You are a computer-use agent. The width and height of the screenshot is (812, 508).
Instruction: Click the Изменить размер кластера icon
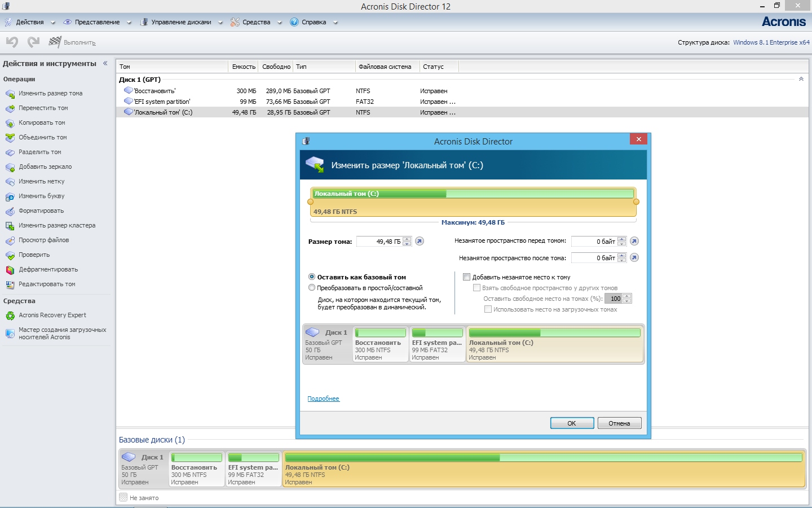10,226
